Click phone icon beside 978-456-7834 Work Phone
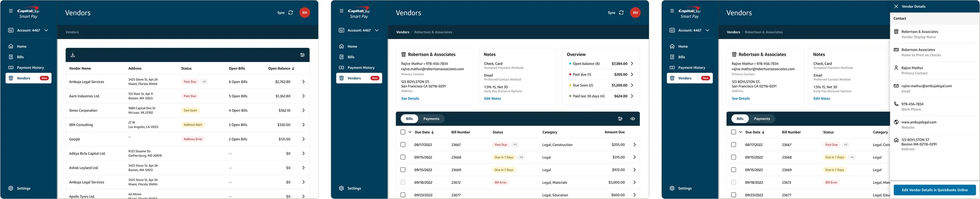The height and width of the screenshot is (199, 980). 896,104
